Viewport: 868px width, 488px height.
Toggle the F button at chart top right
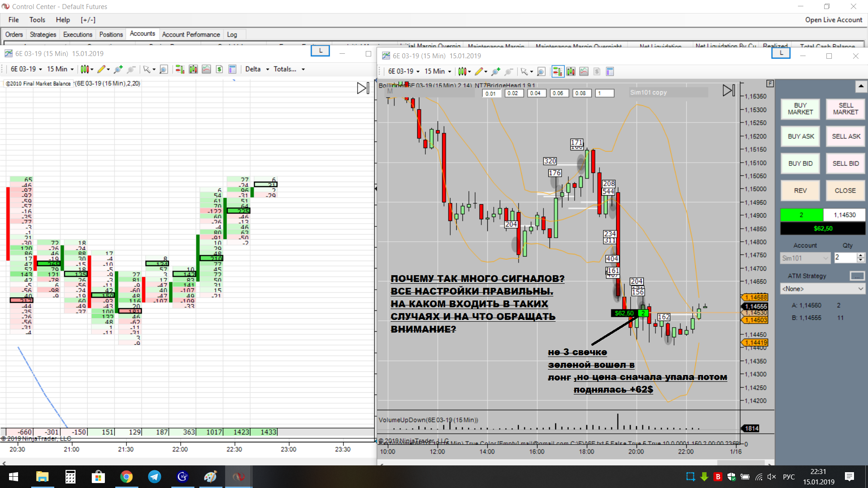click(770, 84)
